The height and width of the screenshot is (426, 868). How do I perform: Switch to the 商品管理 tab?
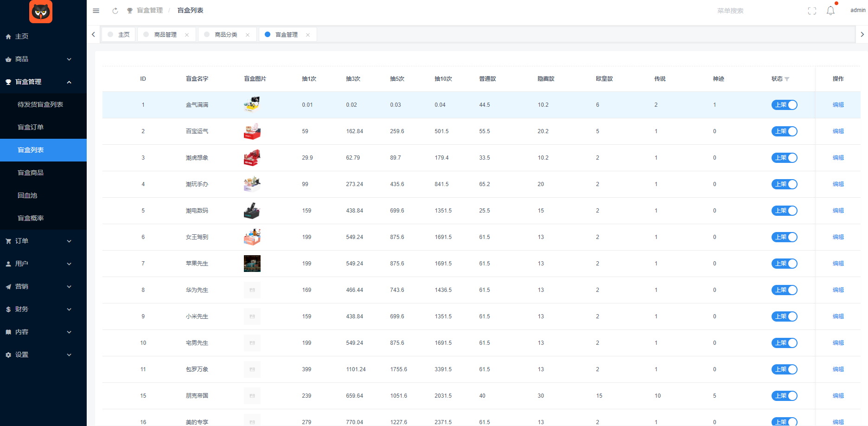coord(165,35)
